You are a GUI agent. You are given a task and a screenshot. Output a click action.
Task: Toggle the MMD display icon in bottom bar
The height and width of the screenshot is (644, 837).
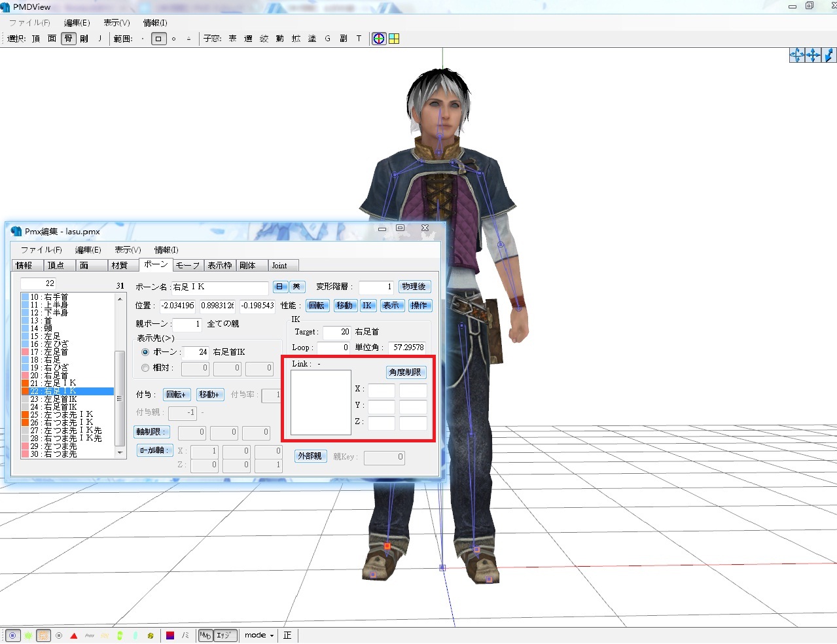tap(205, 635)
